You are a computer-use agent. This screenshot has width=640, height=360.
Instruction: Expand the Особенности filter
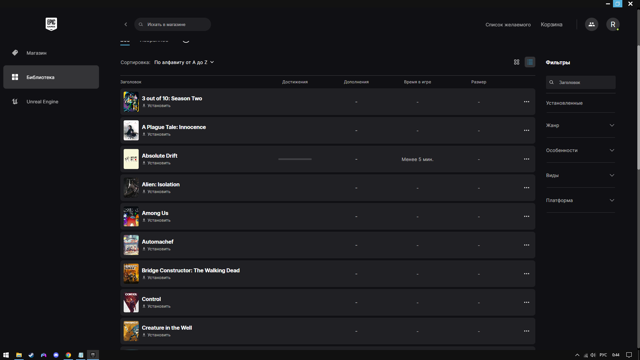pos(580,150)
